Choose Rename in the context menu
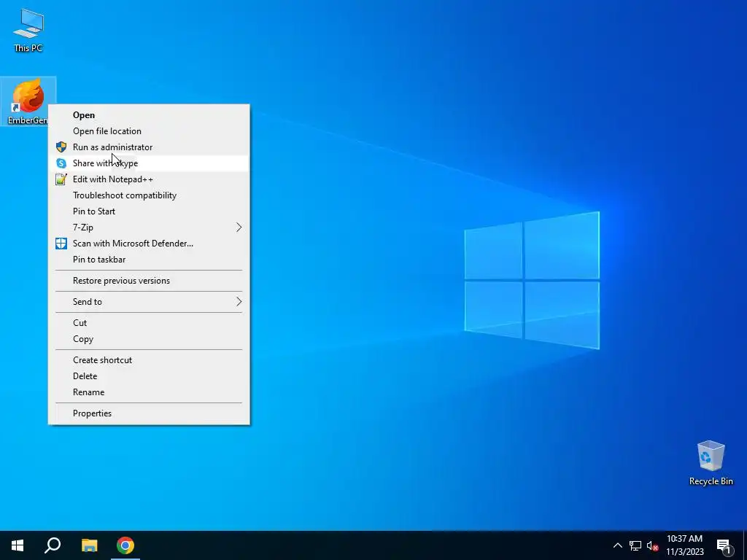This screenshot has height=560, width=747. point(149,392)
